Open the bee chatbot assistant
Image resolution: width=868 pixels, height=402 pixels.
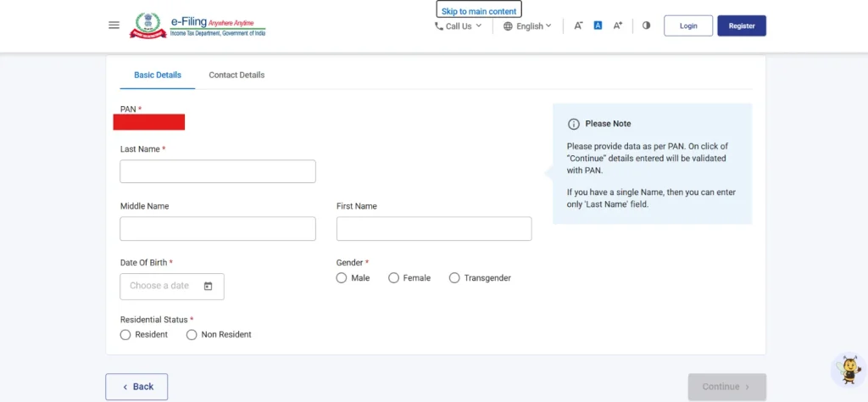coord(849,369)
